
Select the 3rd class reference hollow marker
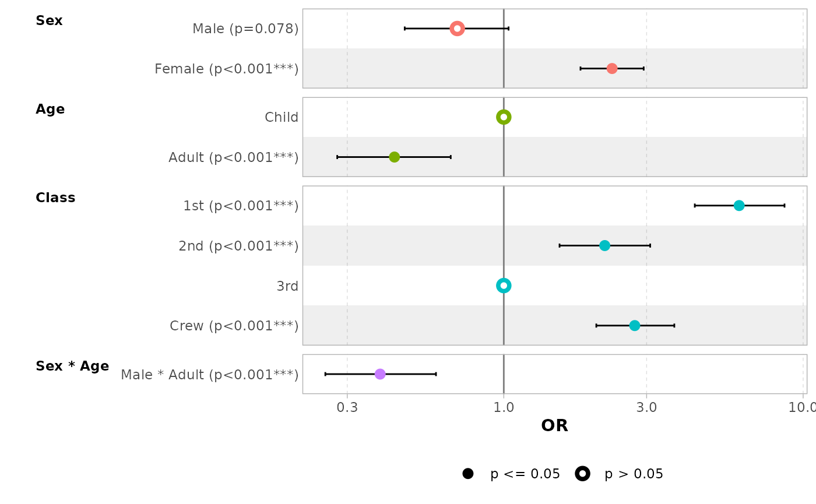pyautogui.click(x=504, y=286)
